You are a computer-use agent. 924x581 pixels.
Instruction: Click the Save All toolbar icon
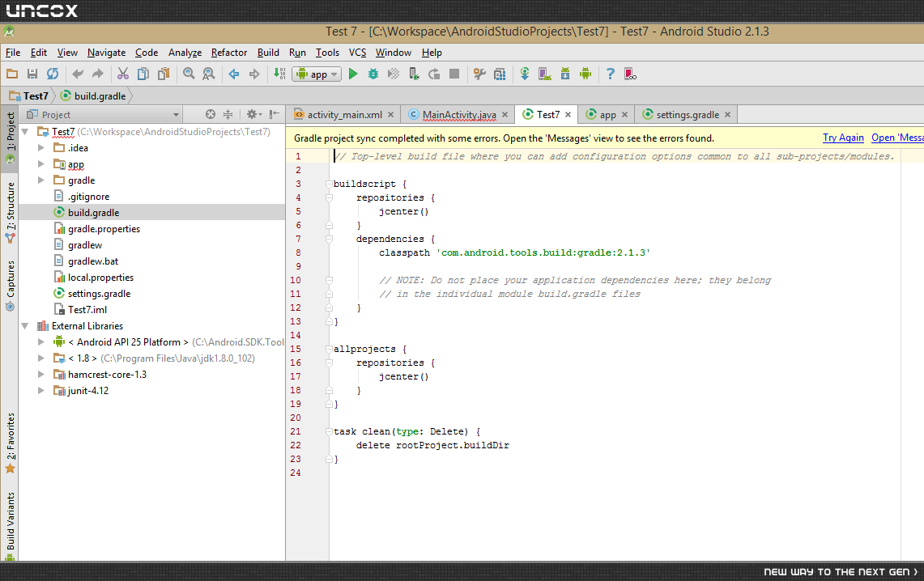coord(32,74)
